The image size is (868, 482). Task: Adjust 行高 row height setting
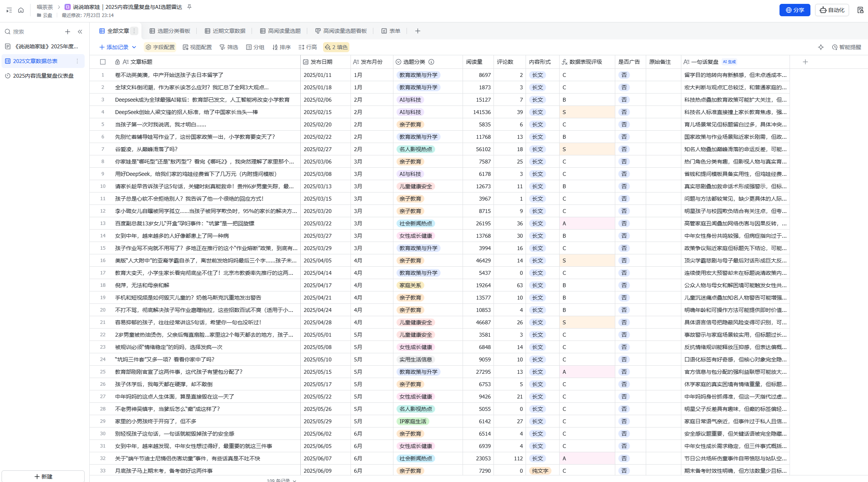308,47
